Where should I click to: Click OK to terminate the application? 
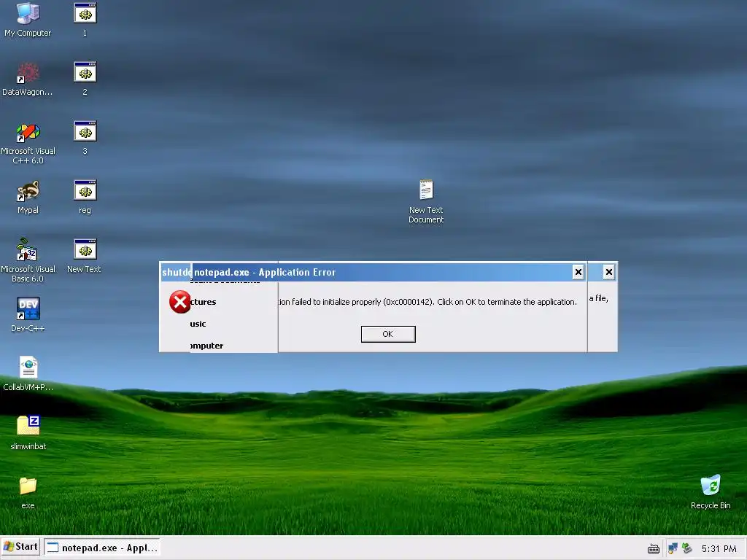pyautogui.click(x=388, y=334)
